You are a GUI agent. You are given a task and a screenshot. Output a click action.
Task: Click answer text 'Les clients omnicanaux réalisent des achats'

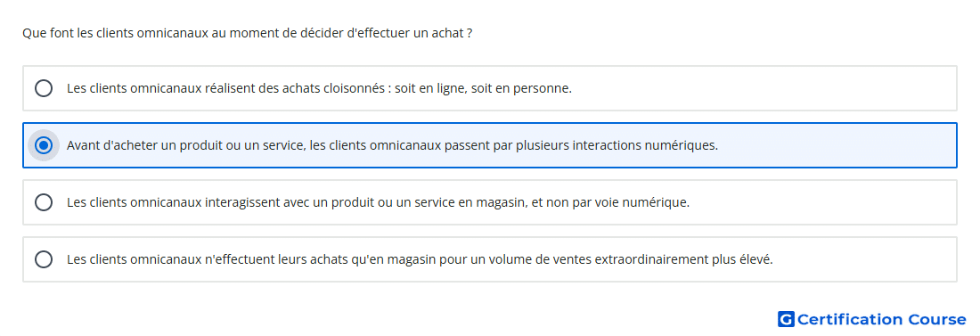click(x=192, y=88)
